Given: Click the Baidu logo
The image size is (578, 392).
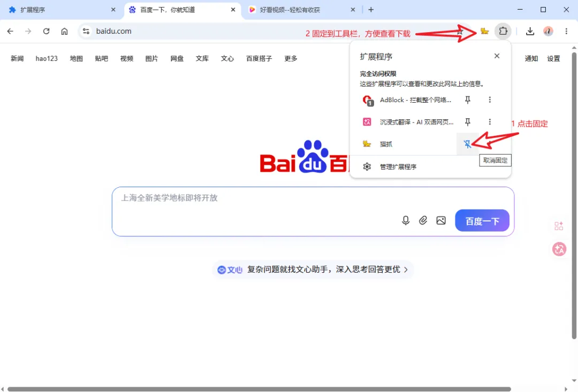Looking at the screenshot, I should pyautogui.click(x=304, y=157).
